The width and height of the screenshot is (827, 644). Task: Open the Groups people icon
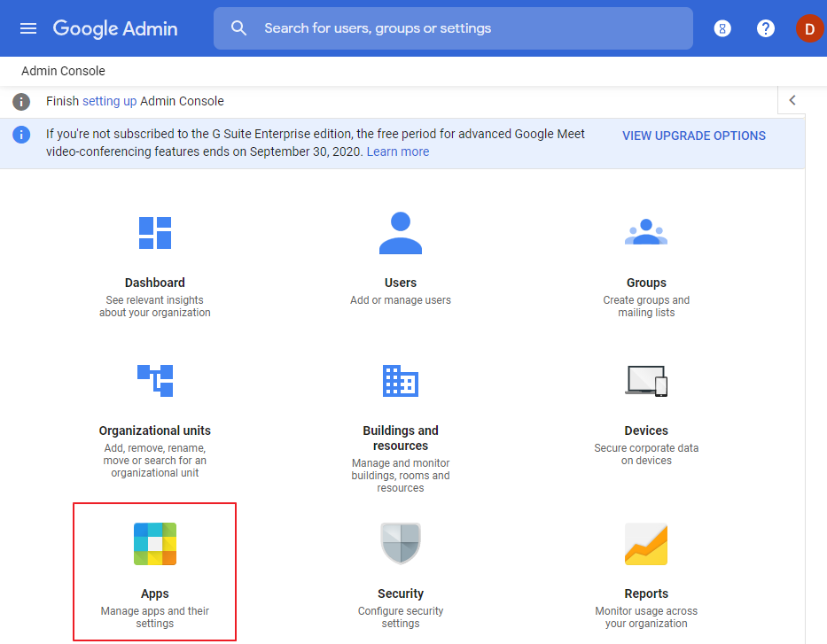click(646, 232)
